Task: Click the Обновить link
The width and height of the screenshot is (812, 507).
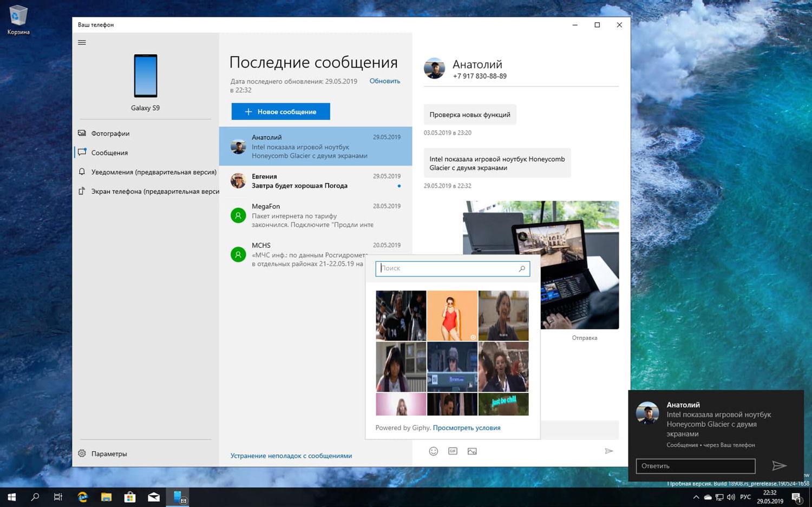Action: tap(384, 81)
